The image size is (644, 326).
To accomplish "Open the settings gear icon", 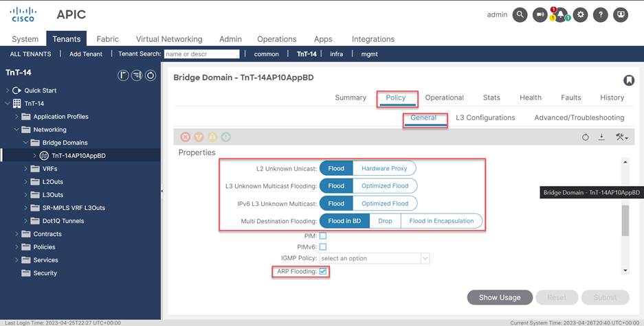I will point(580,15).
